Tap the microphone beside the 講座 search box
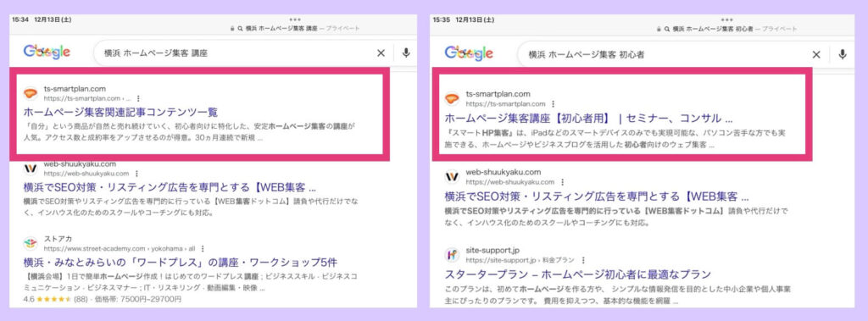868x321 pixels. click(x=406, y=53)
